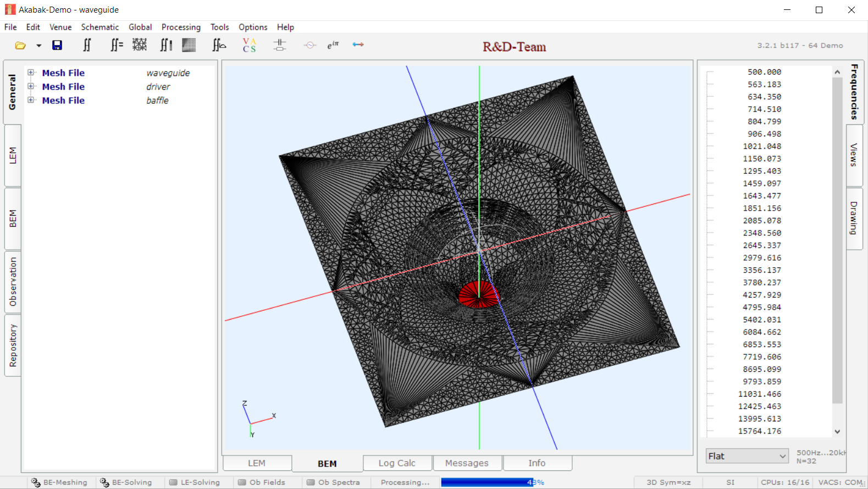Open the Flat frequency spacing dropdown

click(747, 456)
